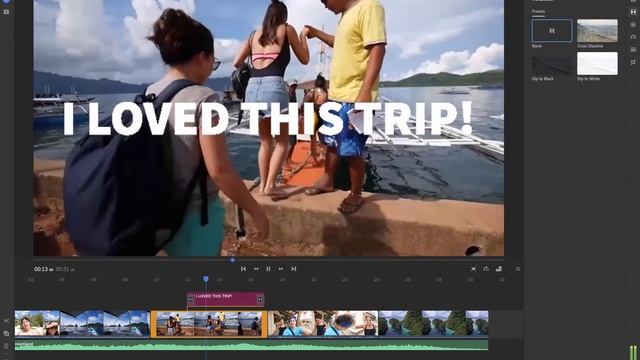Click the total duration 00:31
The height and width of the screenshot is (360, 640).
click(65, 269)
